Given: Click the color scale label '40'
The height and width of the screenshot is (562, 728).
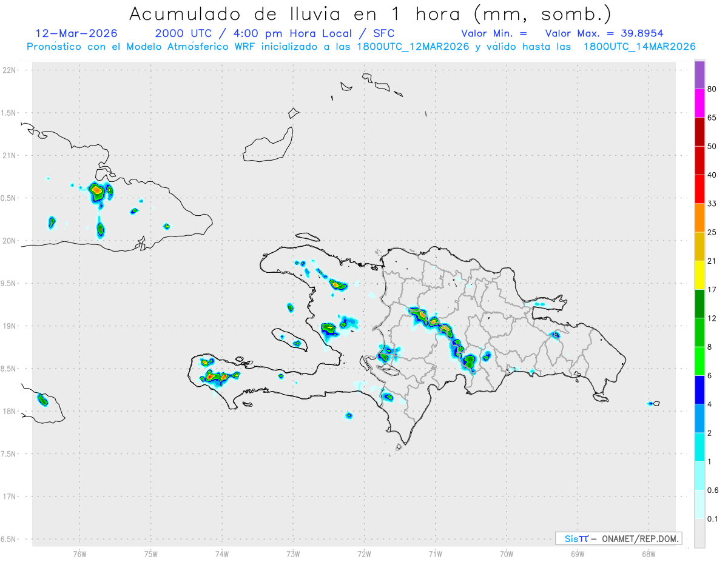Looking at the screenshot, I should 712,175.
